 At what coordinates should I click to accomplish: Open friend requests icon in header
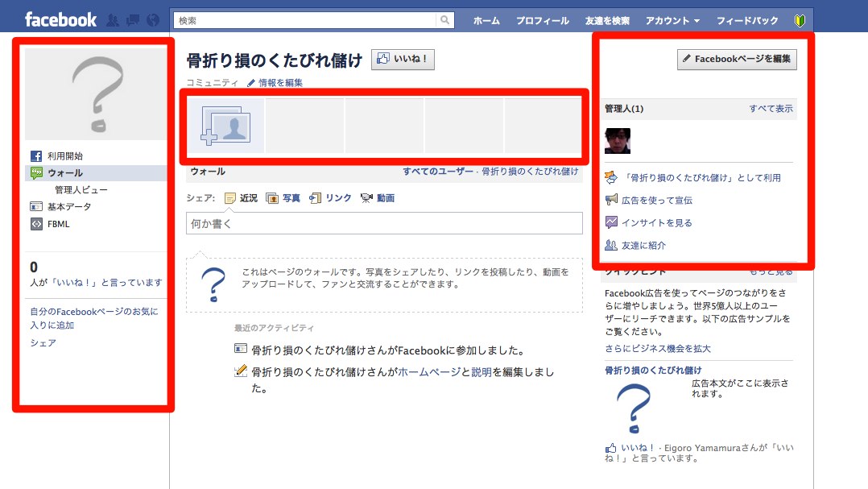pos(113,20)
